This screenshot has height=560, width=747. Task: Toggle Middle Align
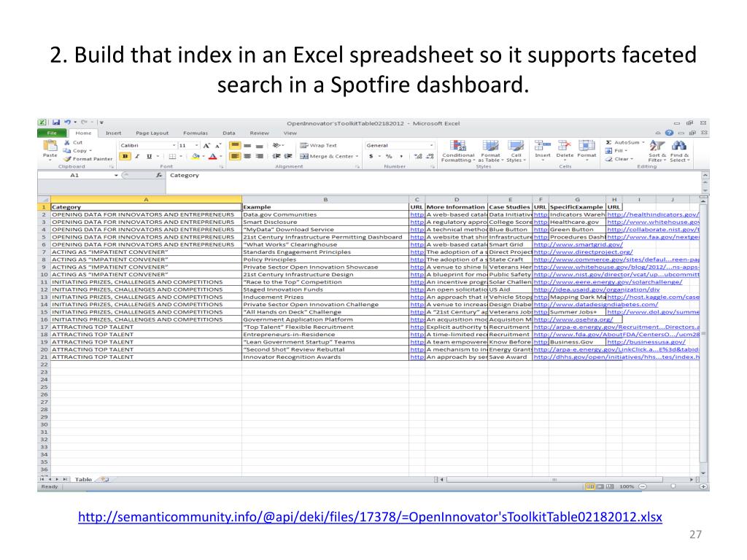click(247, 145)
